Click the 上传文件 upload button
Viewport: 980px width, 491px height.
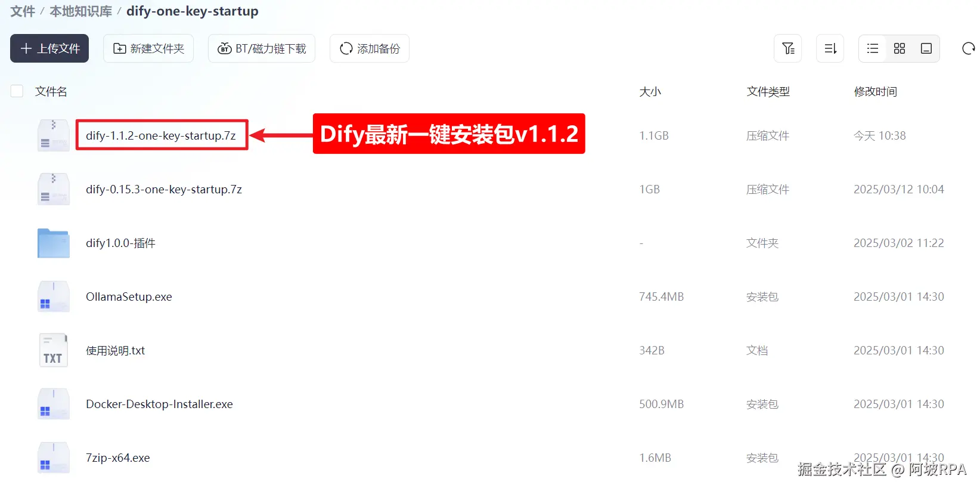click(49, 48)
